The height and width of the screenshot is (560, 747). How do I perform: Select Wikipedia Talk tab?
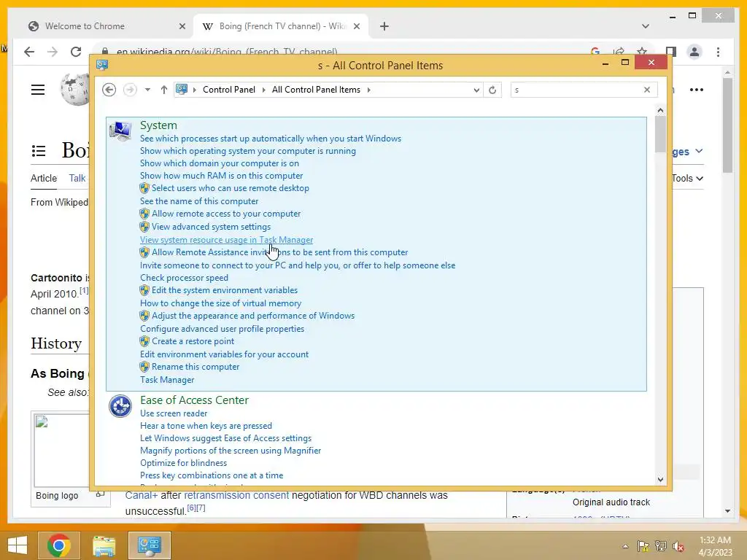(77, 178)
